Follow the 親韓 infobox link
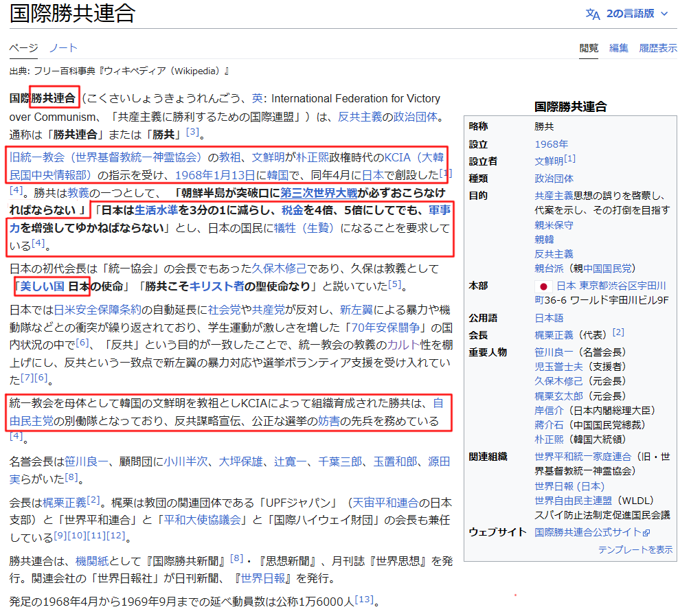The width and height of the screenshot is (691, 616). (x=544, y=240)
